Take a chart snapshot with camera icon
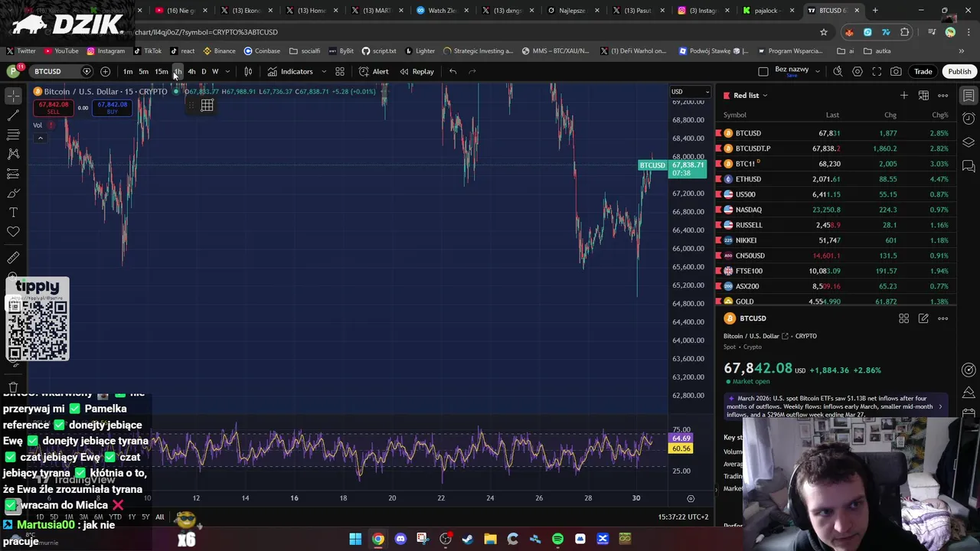This screenshot has height=551, width=980. [896, 71]
